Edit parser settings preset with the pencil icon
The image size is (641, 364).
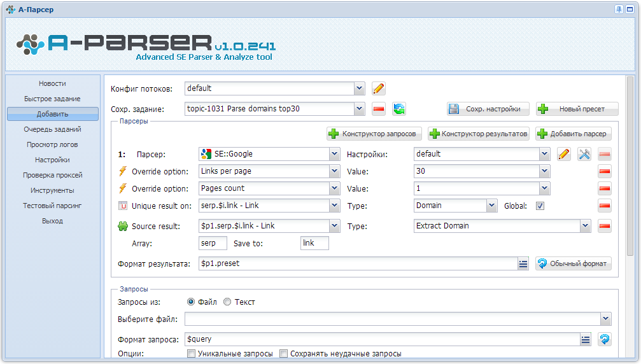[564, 154]
